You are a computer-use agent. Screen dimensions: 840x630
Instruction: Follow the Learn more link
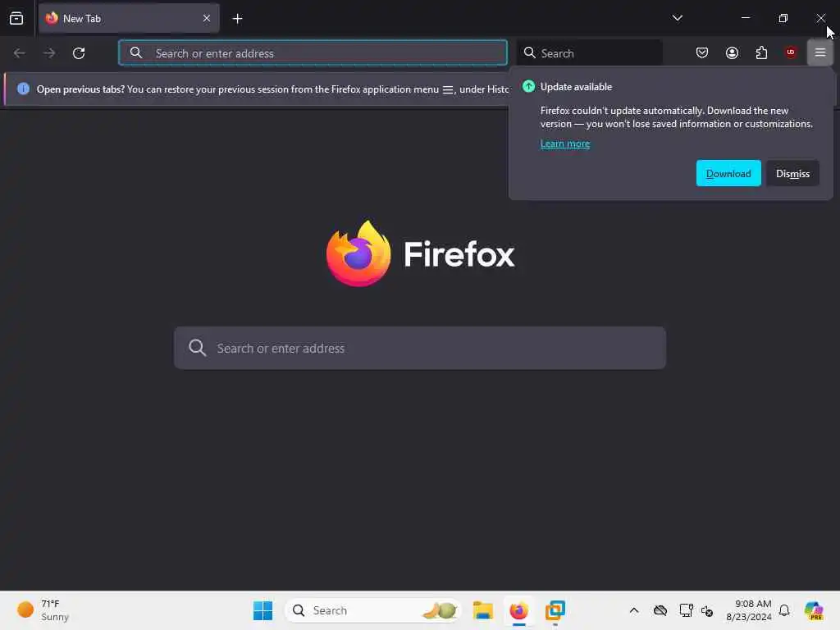pyautogui.click(x=564, y=144)
